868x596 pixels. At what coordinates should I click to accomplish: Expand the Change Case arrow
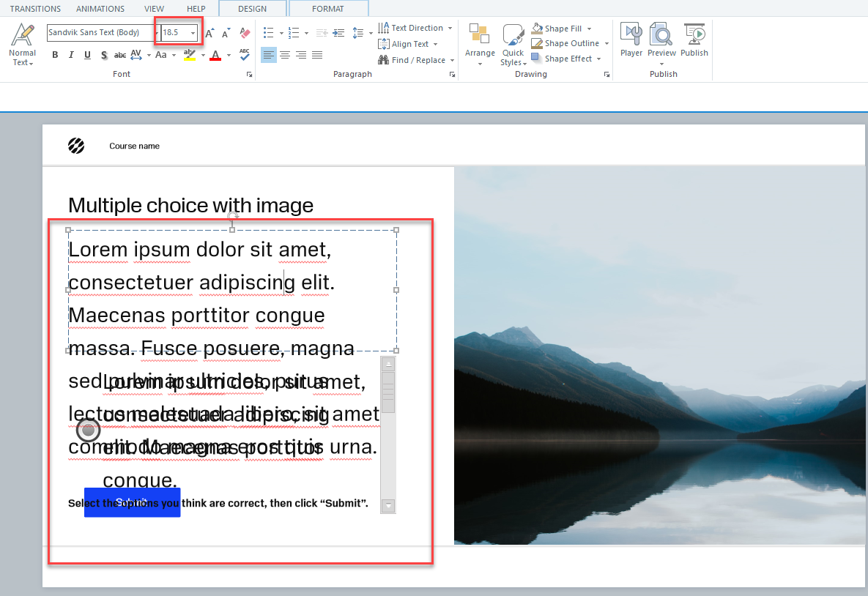point(174,55)
